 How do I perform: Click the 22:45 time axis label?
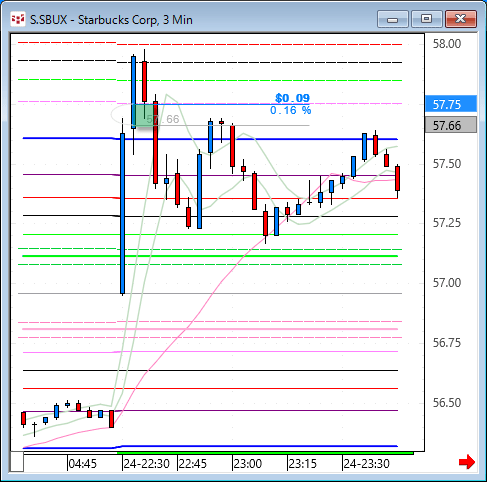193,464
